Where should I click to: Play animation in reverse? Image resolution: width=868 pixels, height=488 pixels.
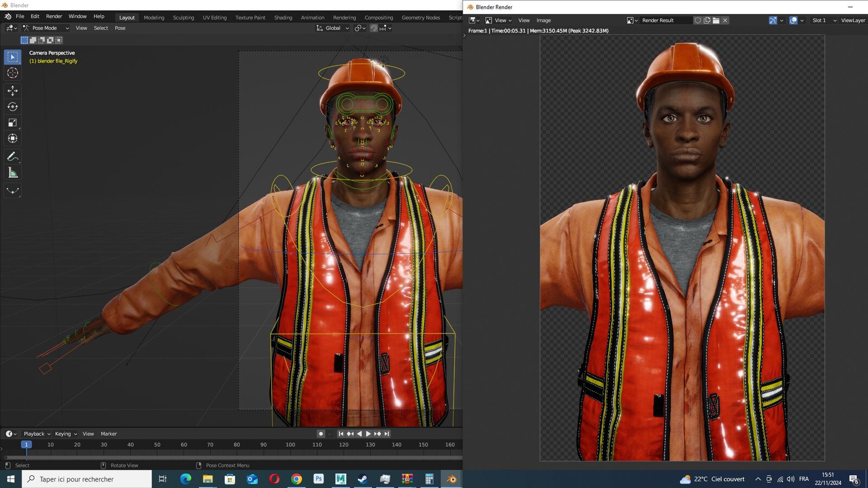[359, 434]
